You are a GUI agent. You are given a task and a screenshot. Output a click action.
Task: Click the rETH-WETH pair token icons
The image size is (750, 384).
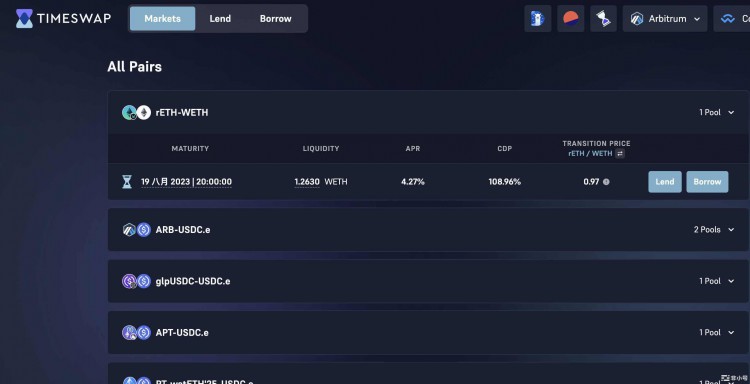point(136,112)
